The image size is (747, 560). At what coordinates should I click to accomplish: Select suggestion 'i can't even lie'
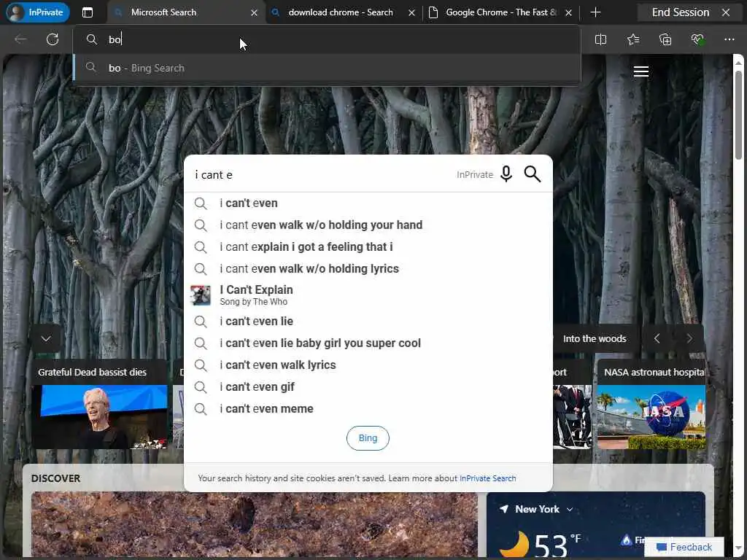pos(368,322)
